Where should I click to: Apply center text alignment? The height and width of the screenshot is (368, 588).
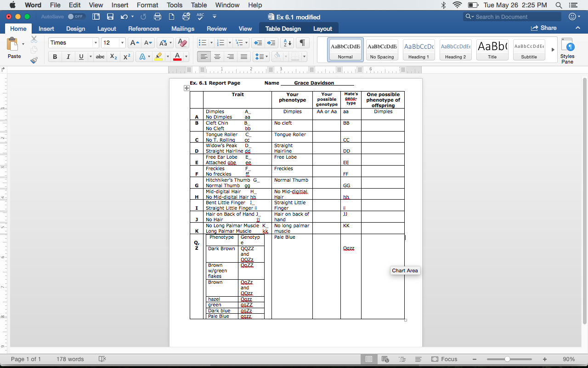[x=217, y=57]
